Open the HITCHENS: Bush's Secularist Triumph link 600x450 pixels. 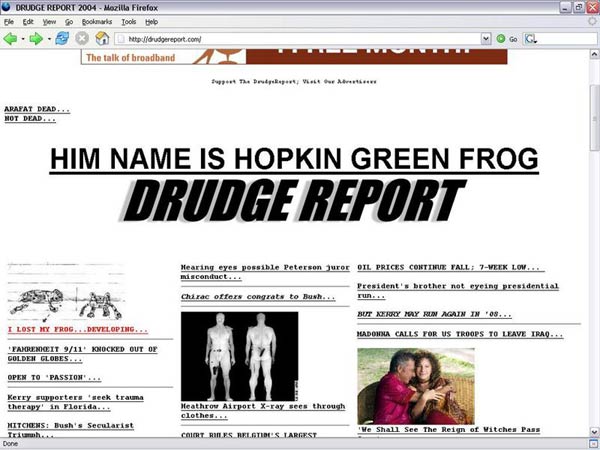(71, 430)
